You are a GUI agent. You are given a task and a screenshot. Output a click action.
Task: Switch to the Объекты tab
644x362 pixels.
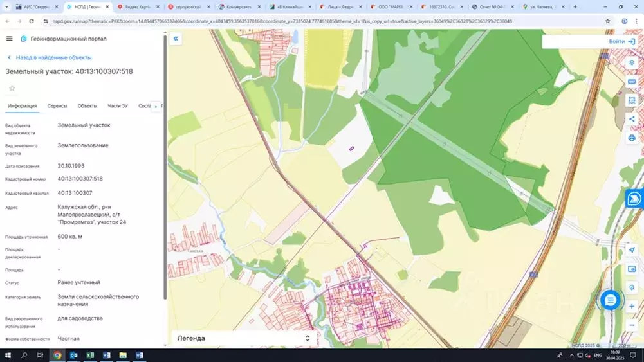[x=87, y=106]
